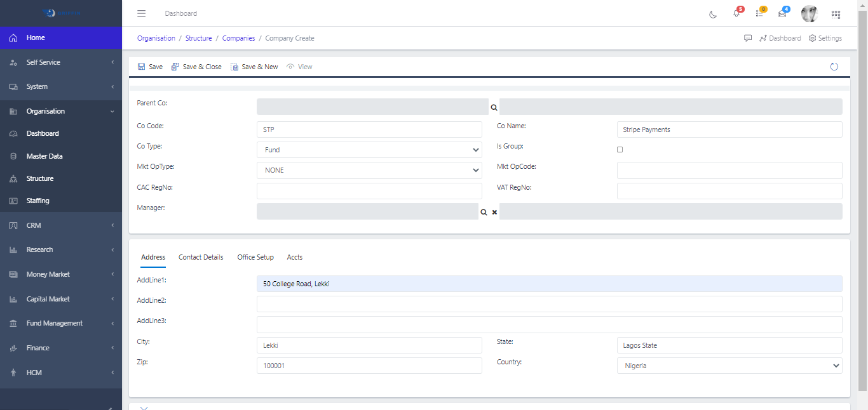This screenshot has height=410, width=868.
Task: Click the CAC RegNo input field
Action: click(x=369, y=191)
